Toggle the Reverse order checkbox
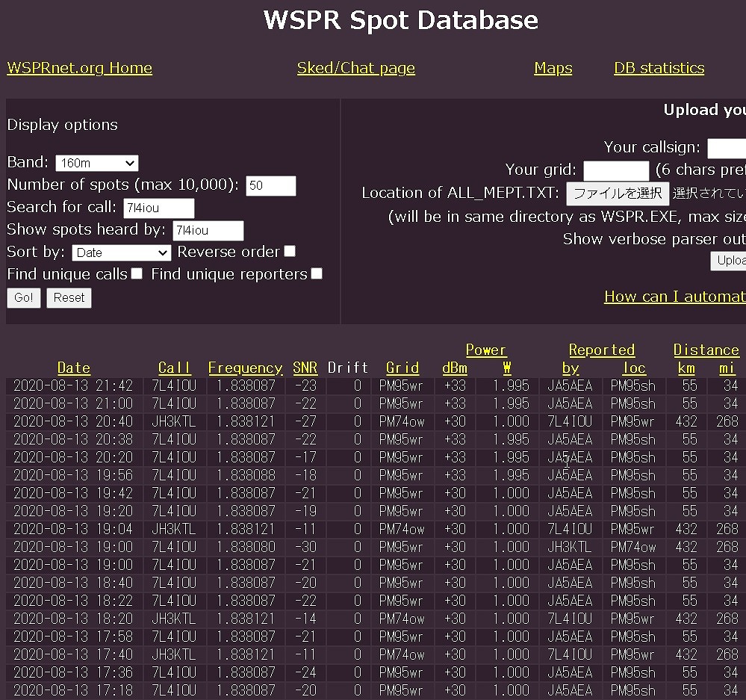 289,251
